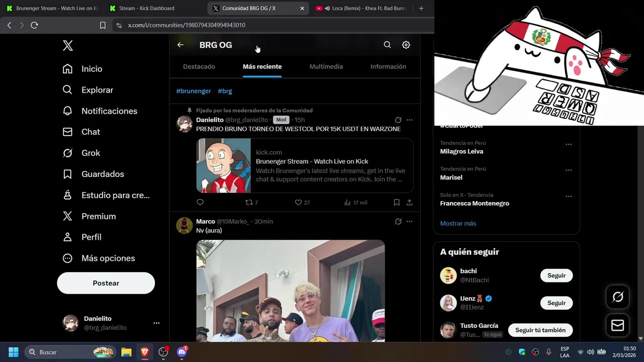The height and width of the screenshot is (362, 644).
Task: Bookmark this page in browser toolbar
Action: point(103,25)
